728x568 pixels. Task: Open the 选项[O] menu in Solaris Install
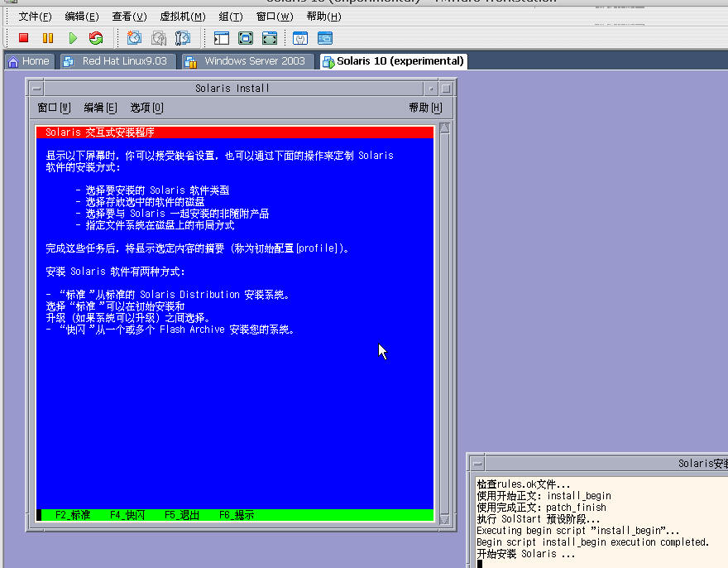pyautogui.click(x=146, y=108)
